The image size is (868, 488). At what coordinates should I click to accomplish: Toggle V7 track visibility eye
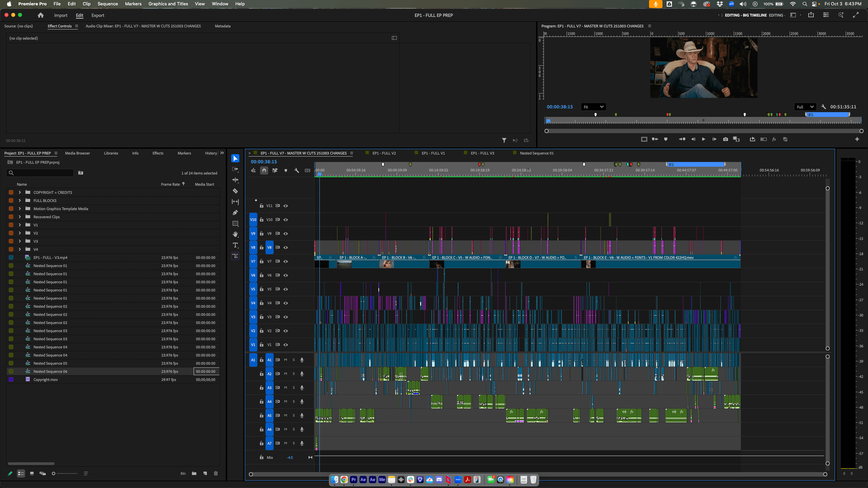(286, 261)
